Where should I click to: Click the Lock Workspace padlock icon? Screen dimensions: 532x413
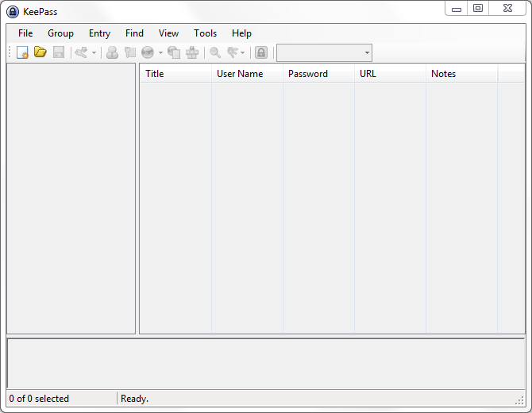tap(261, 52)
